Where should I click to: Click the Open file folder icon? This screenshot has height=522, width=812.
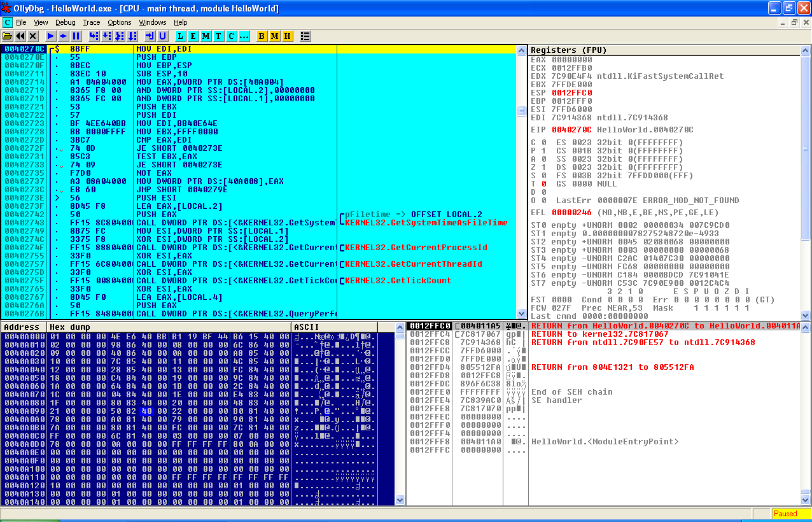8,36
